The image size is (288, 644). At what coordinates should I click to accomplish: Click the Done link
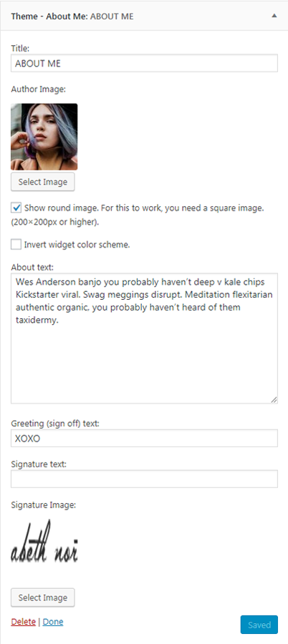click(x=53, y=622)
